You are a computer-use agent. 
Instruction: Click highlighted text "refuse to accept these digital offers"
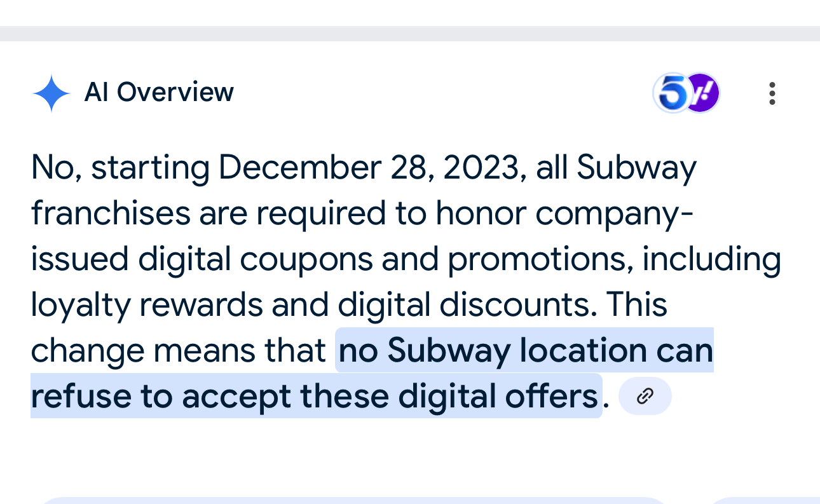click(315, 397)
